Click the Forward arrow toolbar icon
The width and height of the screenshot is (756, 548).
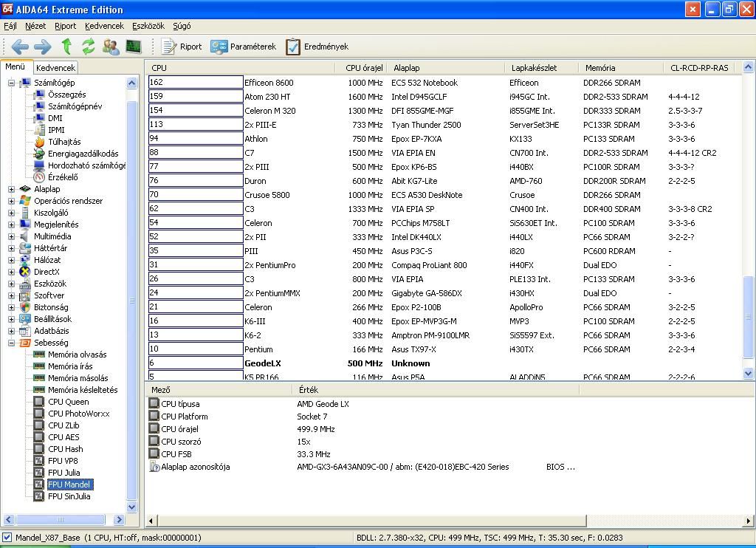(x=42, y=47)
